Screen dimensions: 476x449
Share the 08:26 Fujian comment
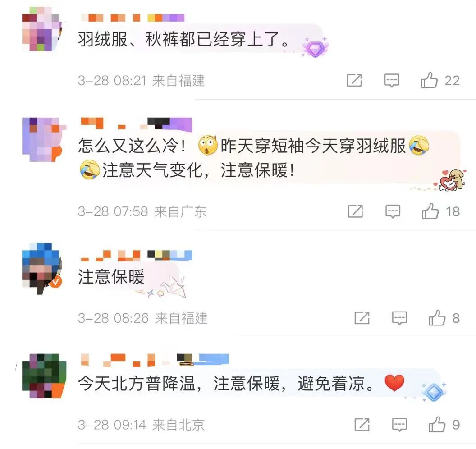tap(362, 318)
